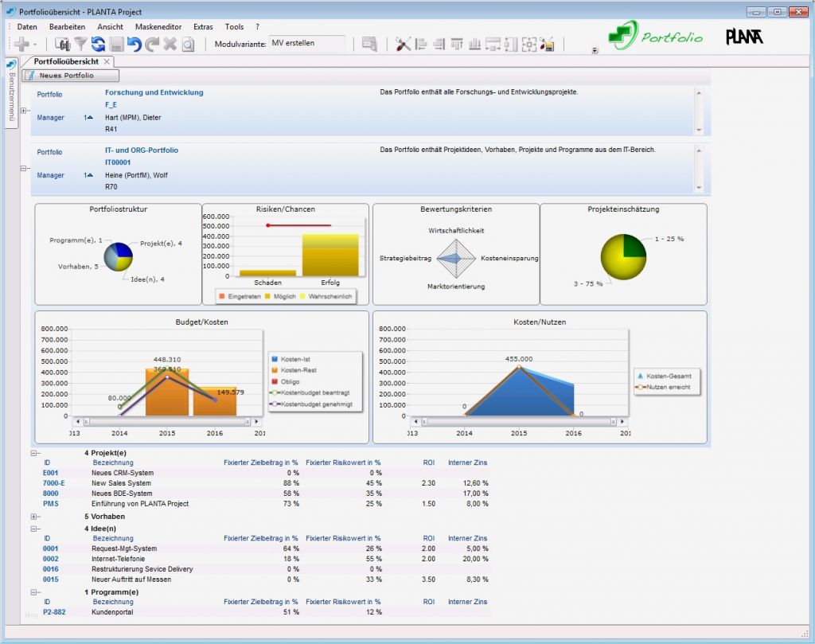Open the Extras menu

click(202, 26)
